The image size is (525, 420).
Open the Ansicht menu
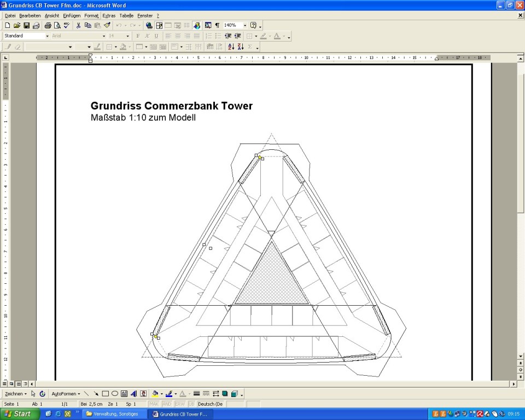tap(52, 16)
